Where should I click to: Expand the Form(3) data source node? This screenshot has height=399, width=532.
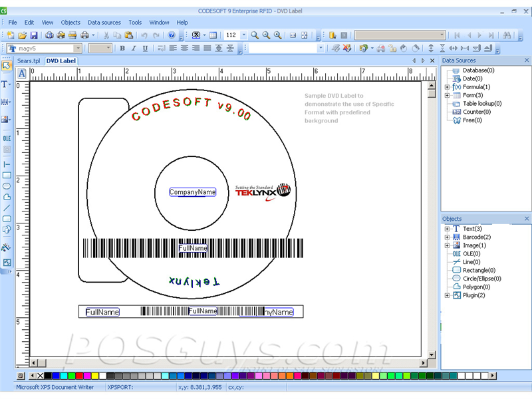[447, 95]
